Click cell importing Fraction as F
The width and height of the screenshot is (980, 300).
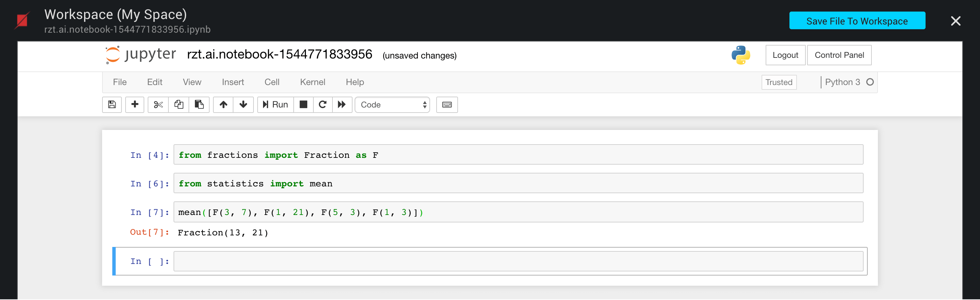tap(518, 155)
